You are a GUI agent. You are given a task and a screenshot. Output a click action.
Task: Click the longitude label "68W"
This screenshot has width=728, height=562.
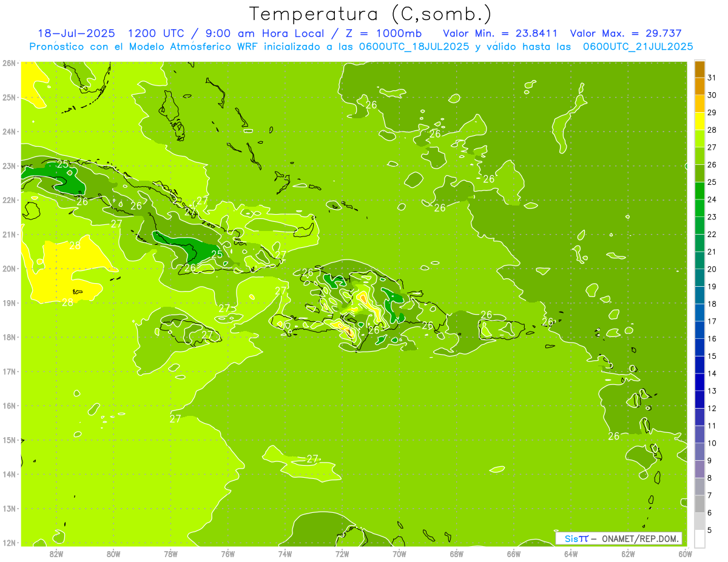click(x=456, y=554)
